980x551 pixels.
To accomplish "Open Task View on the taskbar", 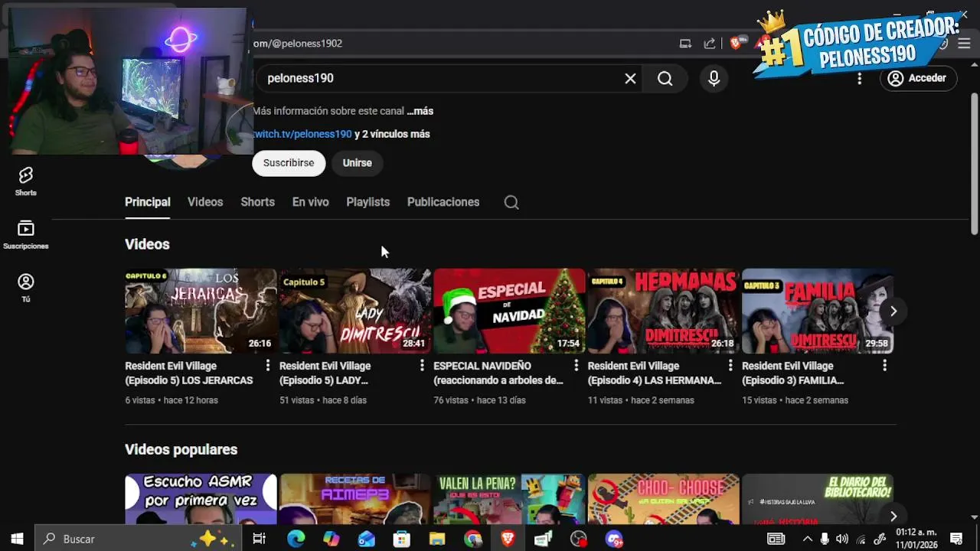I will pyautogui.click(x=259, y=539).
